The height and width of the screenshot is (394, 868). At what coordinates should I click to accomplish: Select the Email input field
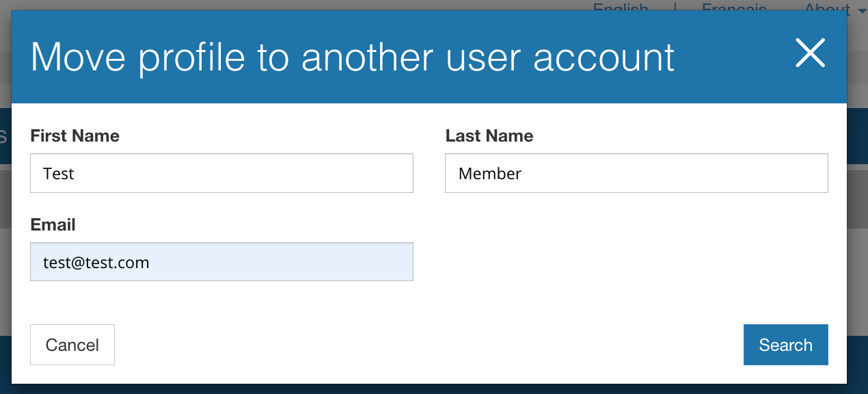pyautogui.click(x=221, y=262)
